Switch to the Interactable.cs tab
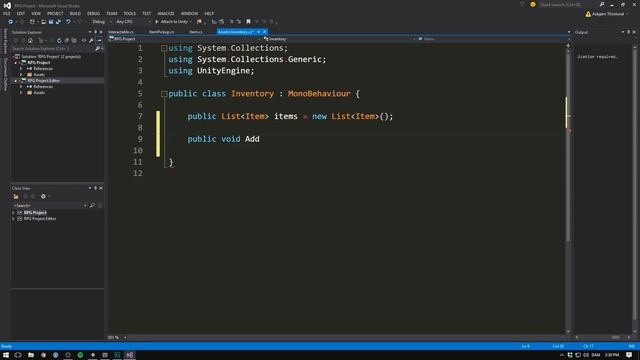 (x=121, y=32)
